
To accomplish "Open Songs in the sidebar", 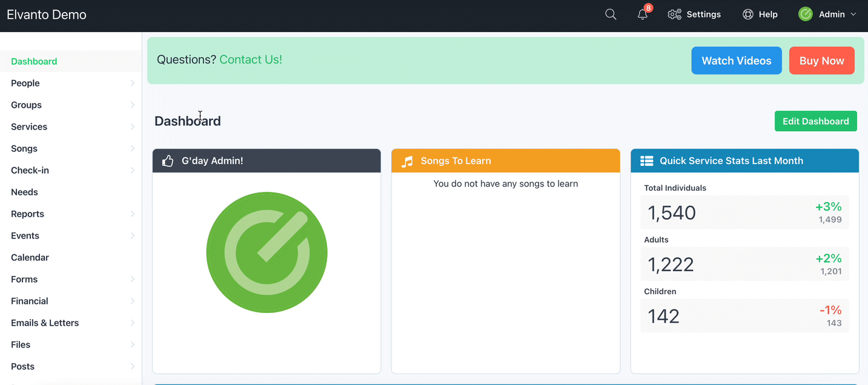I will tap(71, 148).
